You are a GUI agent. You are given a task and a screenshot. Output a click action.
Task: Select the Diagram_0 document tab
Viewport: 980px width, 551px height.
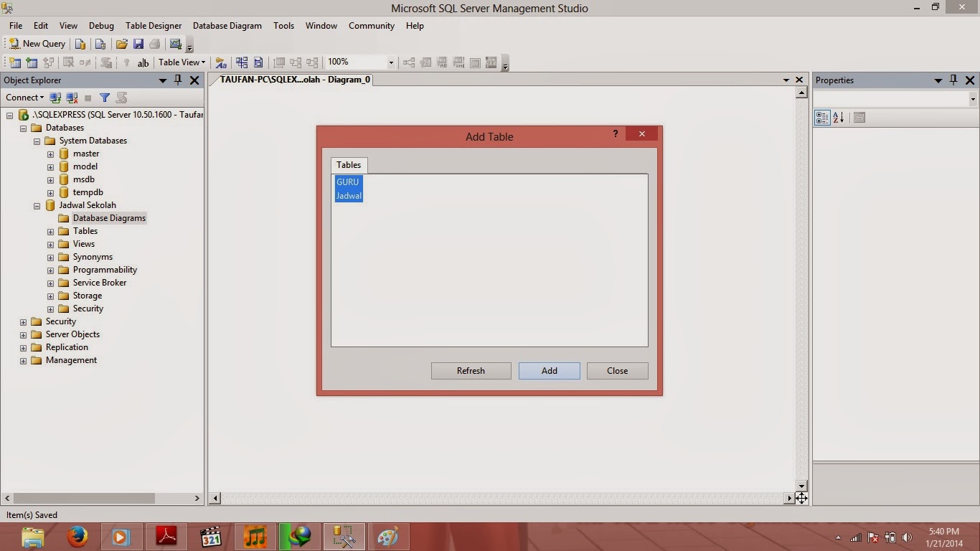click(x=295, y=80)
